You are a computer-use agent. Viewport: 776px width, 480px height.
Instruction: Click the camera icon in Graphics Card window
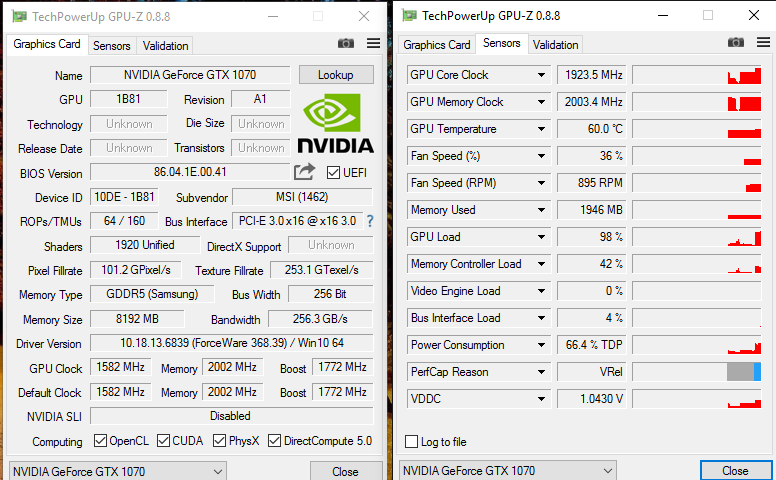tap(345, 44)
